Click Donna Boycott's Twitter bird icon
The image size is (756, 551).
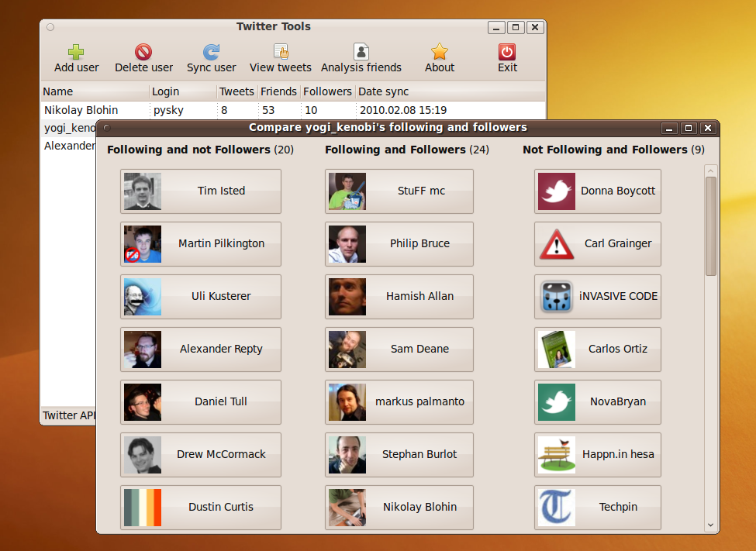click(557, 191)
